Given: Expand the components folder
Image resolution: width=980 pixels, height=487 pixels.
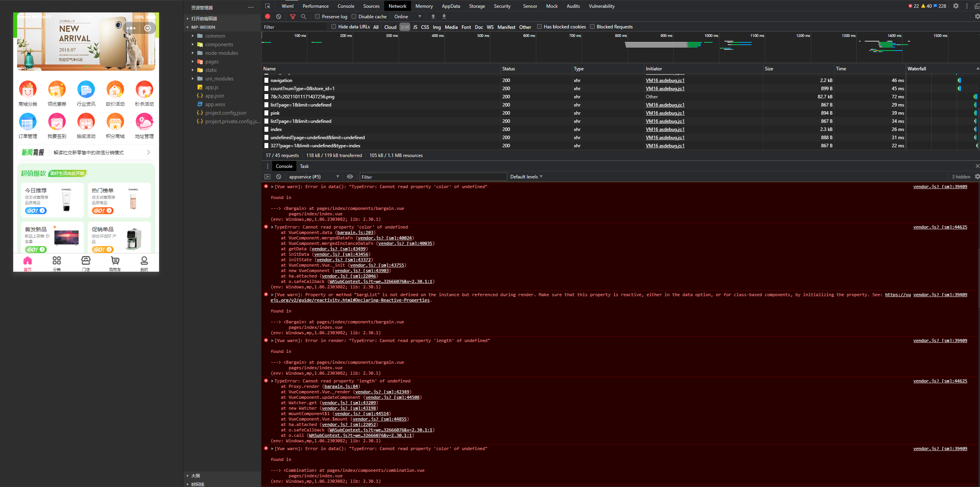Looking at the screenshot, I should point(219,44).
